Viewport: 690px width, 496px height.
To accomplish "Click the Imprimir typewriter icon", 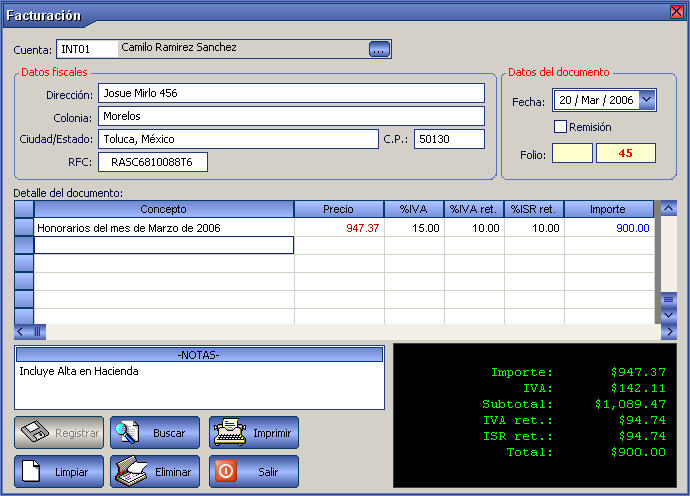I will point(230,432).
